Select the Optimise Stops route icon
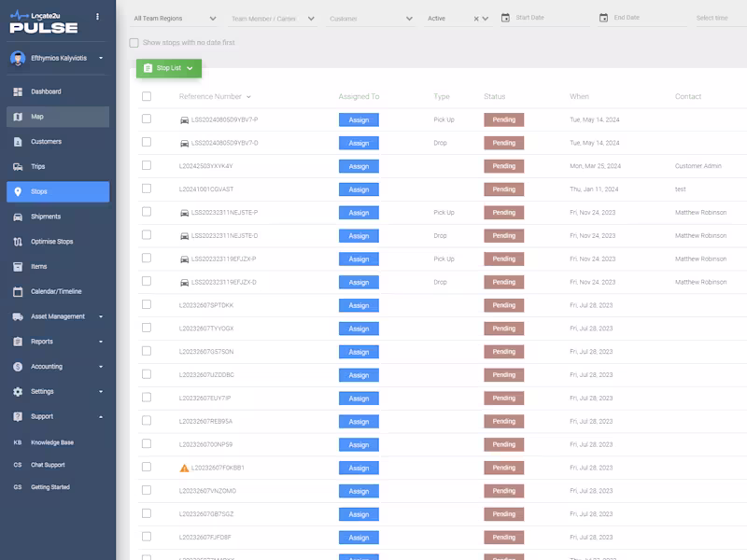 (18, 242)
